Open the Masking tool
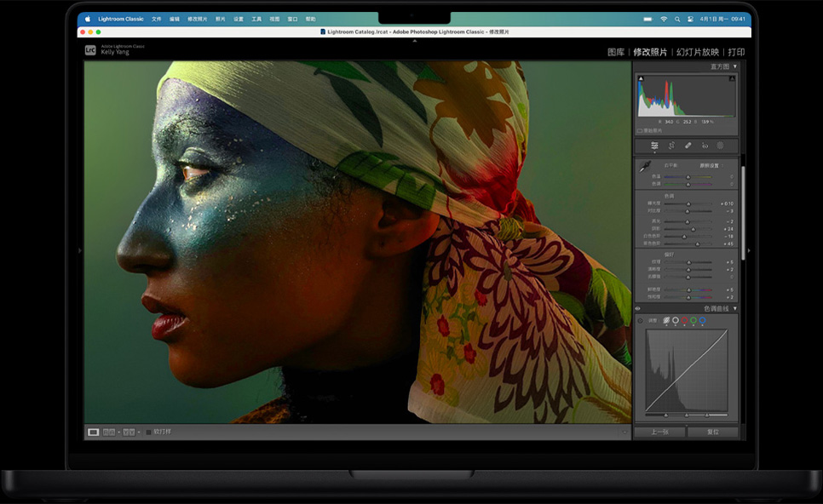 [x=720, y=146]
